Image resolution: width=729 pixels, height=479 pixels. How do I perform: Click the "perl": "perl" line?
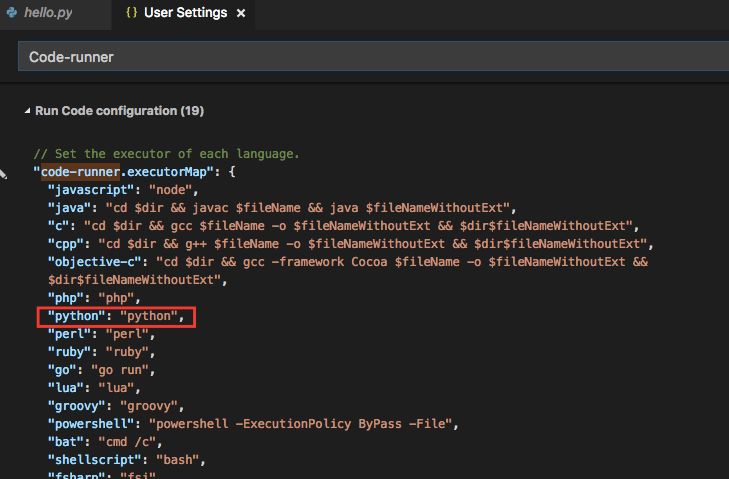coord(101,334)
